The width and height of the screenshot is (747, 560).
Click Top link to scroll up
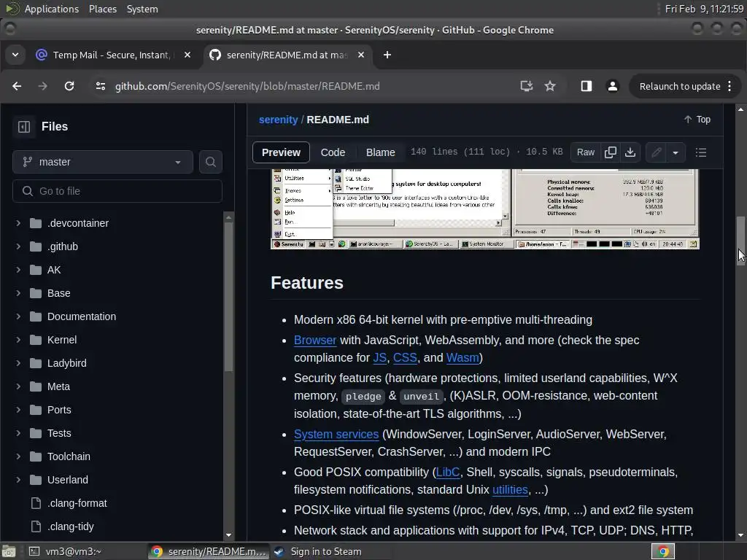click(697, 120)
